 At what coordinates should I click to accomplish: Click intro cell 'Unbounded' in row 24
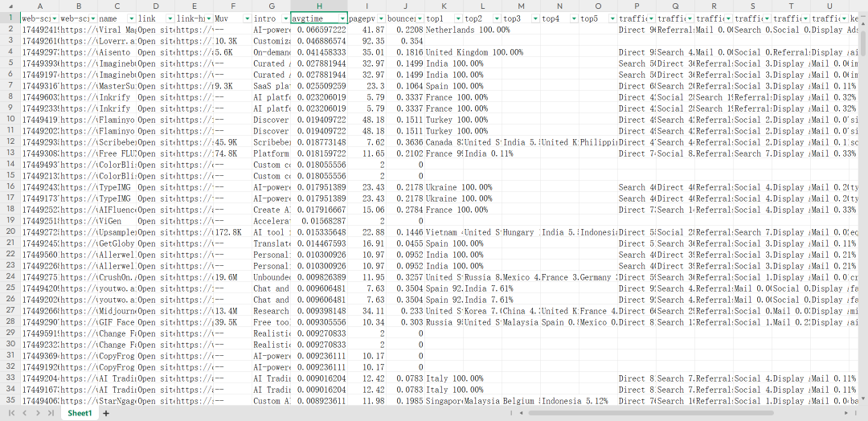[272, 277]
